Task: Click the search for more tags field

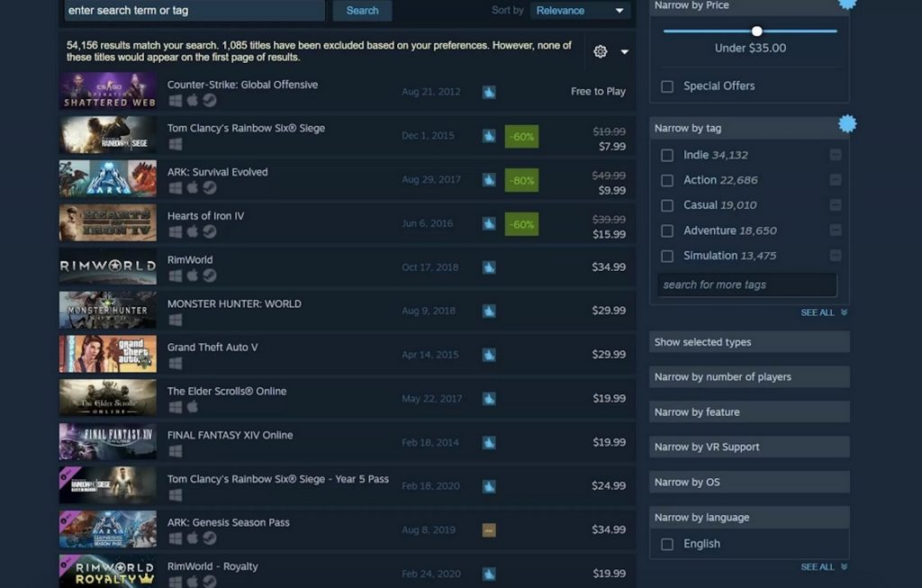Action: [746, 285]
